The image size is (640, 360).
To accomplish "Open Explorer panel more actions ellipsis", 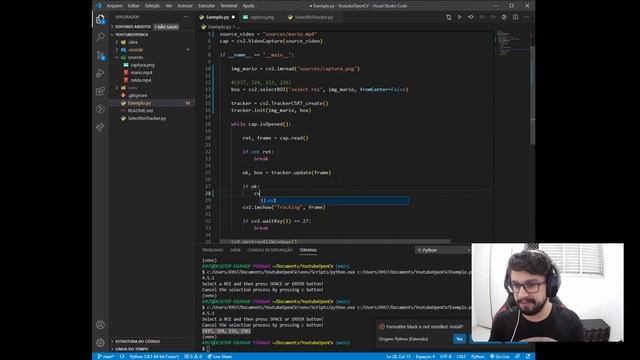I will coord(187,17).
